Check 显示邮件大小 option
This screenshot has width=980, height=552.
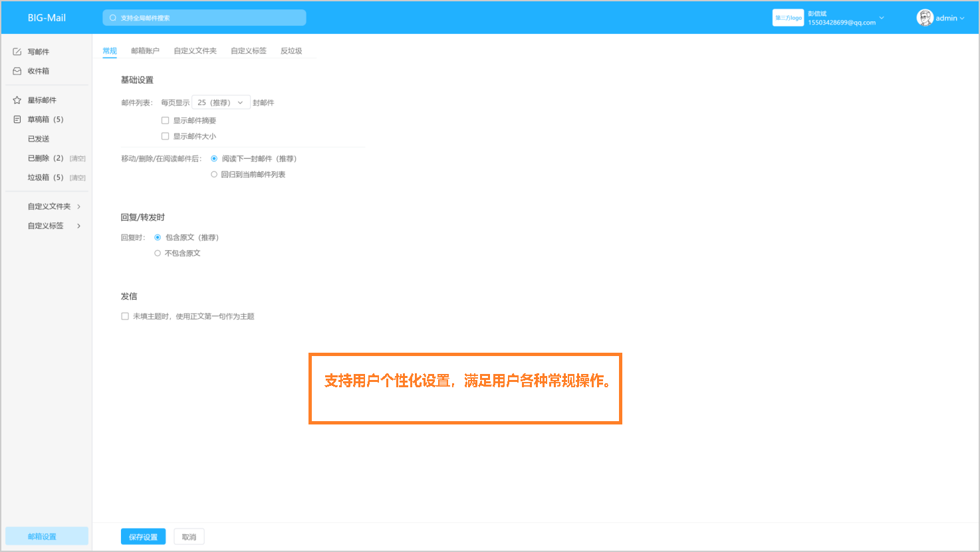pos(165,136)
